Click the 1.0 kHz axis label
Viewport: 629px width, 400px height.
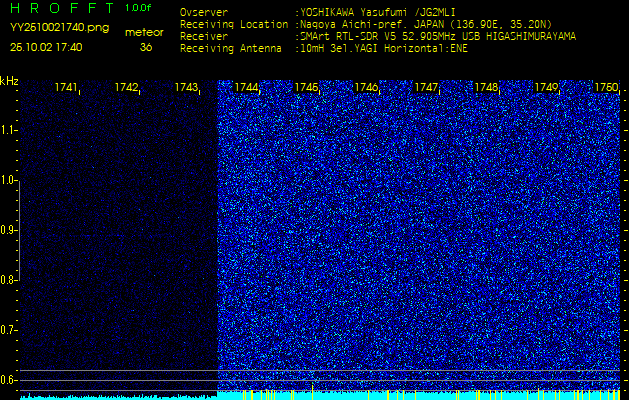coord(7,181)
